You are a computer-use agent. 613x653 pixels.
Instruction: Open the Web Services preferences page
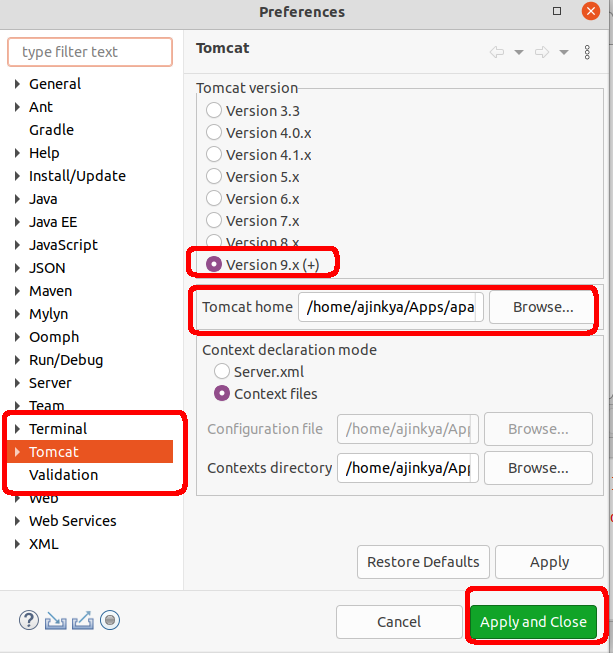click(72, 521)
